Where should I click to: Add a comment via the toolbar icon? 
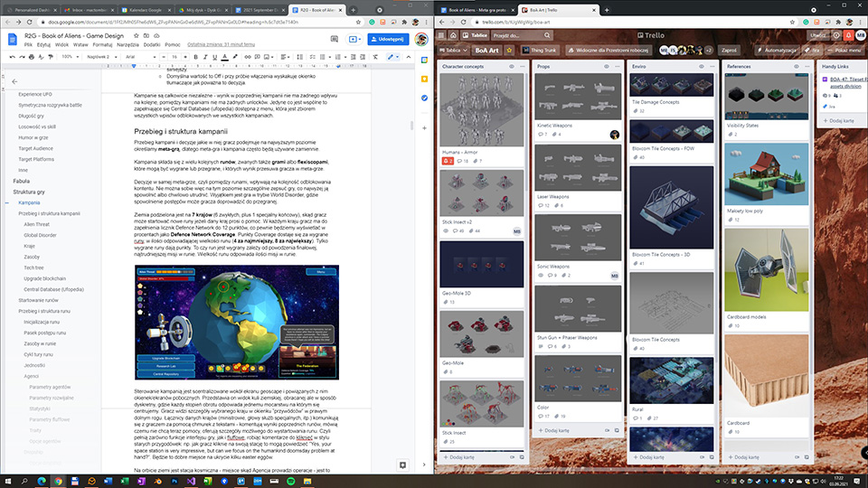(x=257, y=57)
